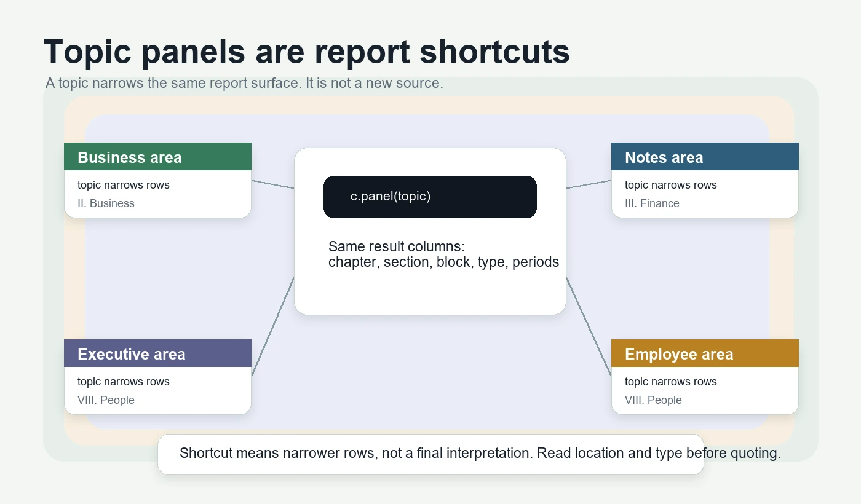Select 'topic narrows rows' in Notes card
This screenshot has width=861, height=504.
pyautogui.click(x=671, y=185)
